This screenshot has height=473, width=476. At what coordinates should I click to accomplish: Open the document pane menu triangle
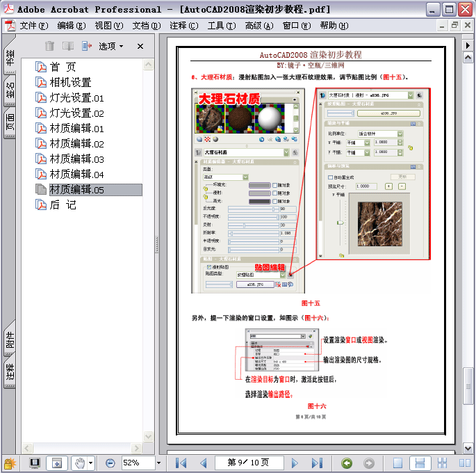pyautogui.click(x=468, y=46)
